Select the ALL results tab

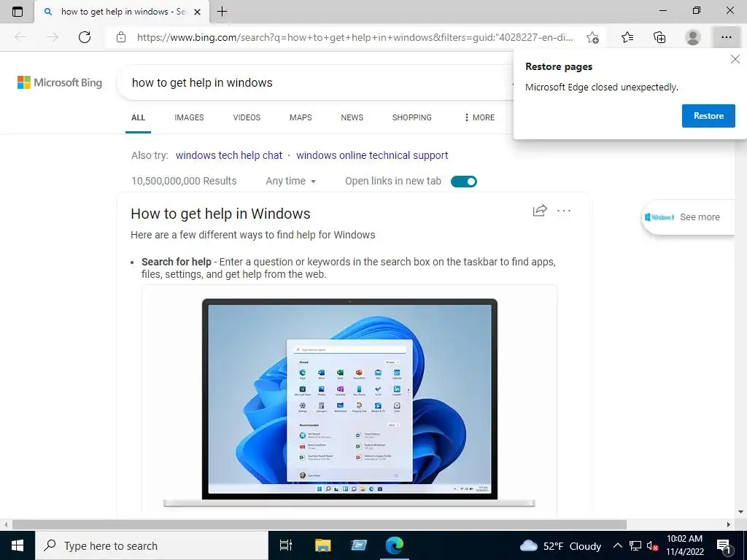[138, 117]
